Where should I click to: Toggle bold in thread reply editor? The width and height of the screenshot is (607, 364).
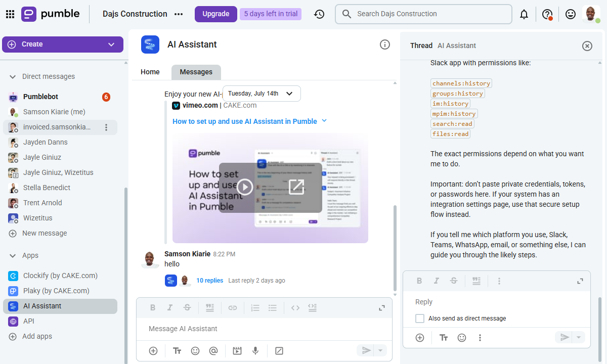pos(419,281)
